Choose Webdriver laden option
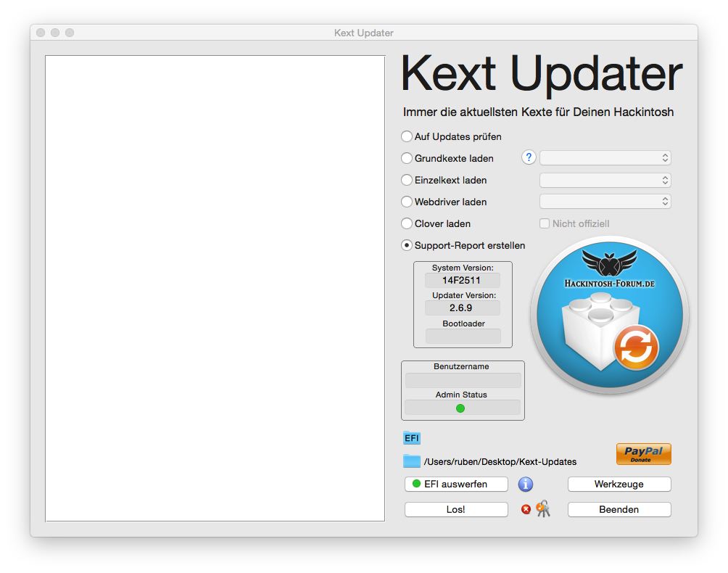The width and height of the screenshot is (728, 573). pos(406,202)
